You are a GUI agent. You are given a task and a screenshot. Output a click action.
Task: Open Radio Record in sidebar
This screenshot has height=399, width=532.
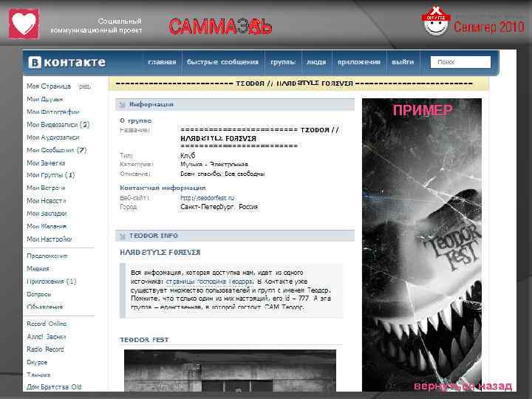tap(45, 349)
